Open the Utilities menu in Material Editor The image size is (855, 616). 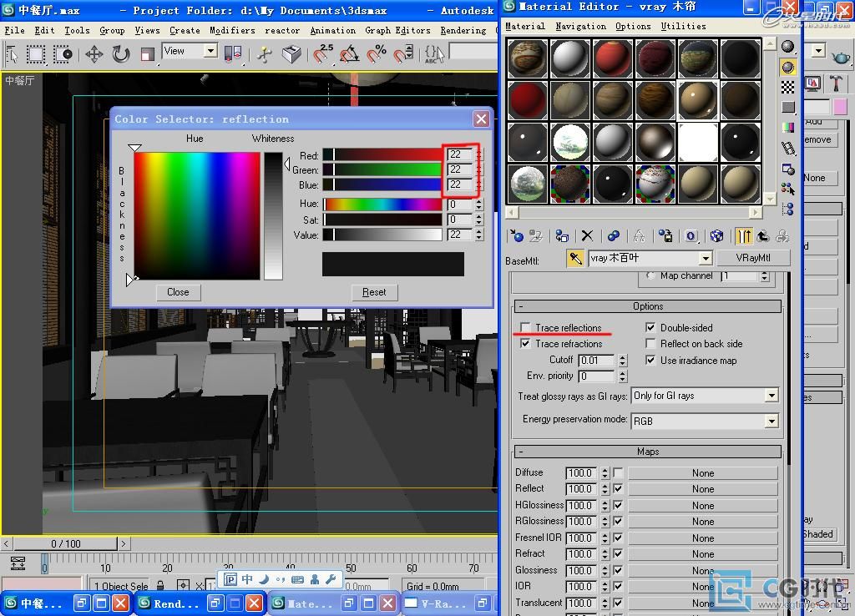coord(683,26)
